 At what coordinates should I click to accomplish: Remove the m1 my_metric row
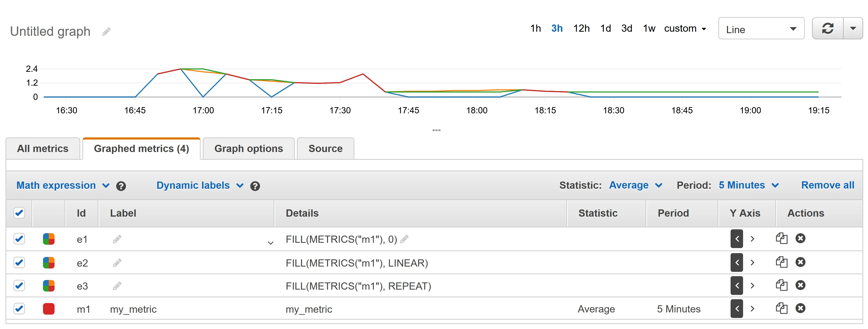pos(800,308)
